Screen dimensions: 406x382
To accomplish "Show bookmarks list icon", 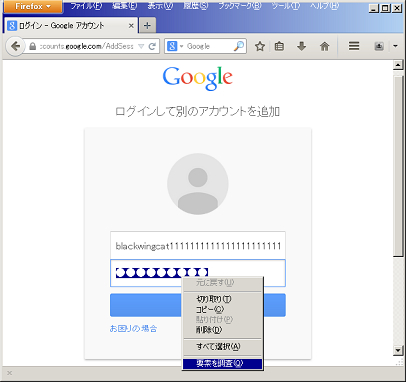I will pos(279,46).
